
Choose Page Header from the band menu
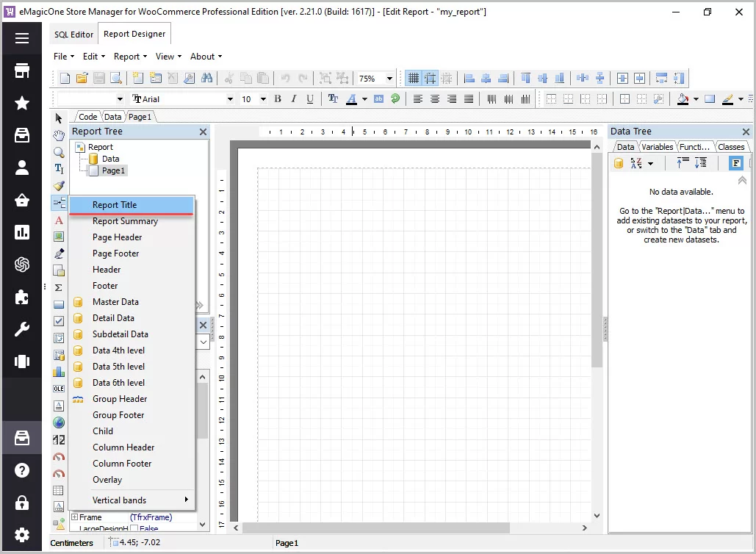[x=117, y=237]
